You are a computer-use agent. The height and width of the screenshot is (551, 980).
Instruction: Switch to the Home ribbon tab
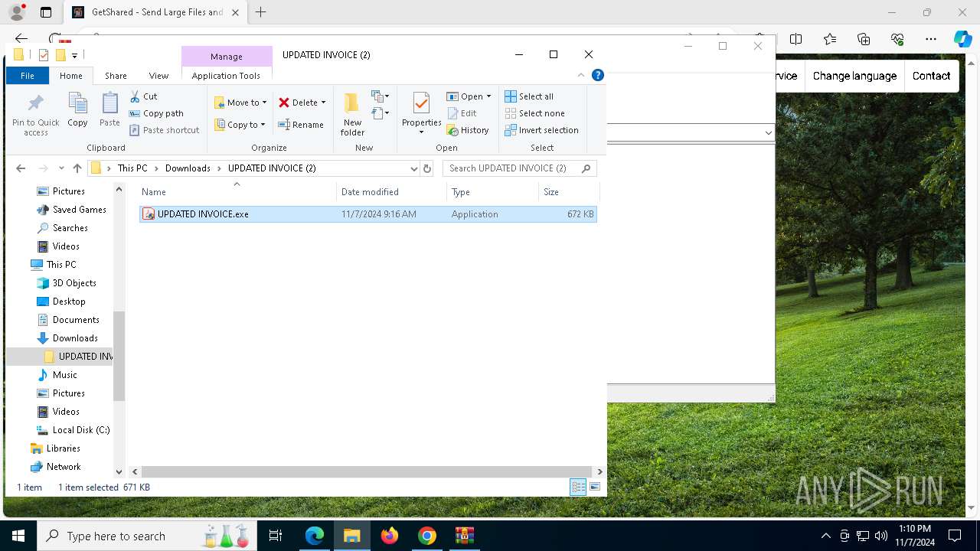click(x=71, y=76)
